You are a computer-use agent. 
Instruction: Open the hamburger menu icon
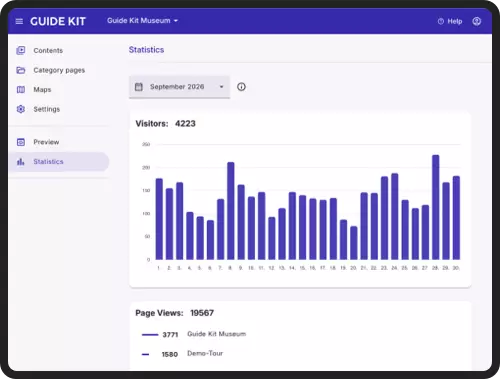(19, 21)
